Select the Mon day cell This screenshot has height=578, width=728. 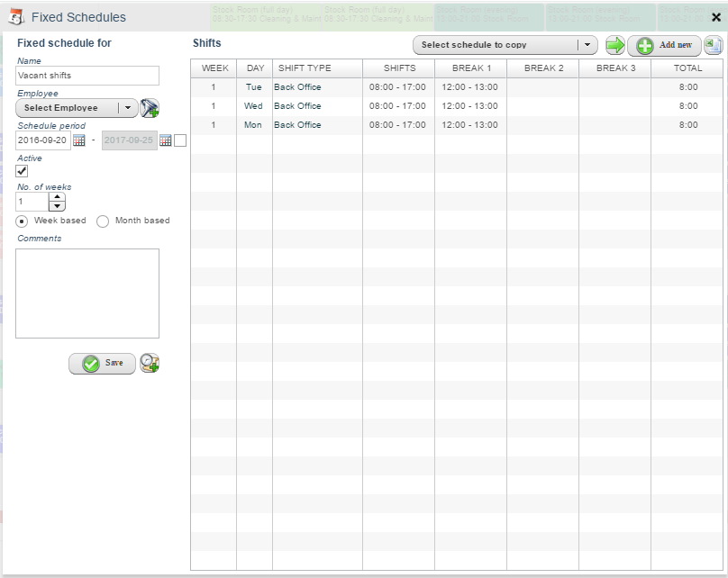tap(253, 125)
